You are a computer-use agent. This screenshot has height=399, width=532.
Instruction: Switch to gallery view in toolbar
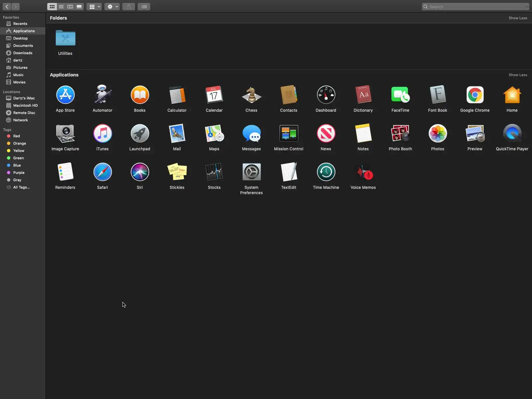(79, 7)
